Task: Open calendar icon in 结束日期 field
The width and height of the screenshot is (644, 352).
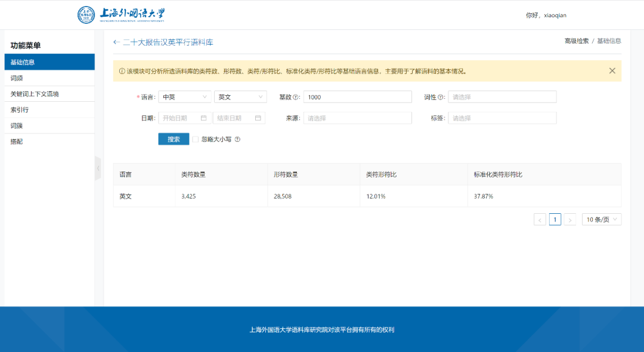Action: coord(258,118)
